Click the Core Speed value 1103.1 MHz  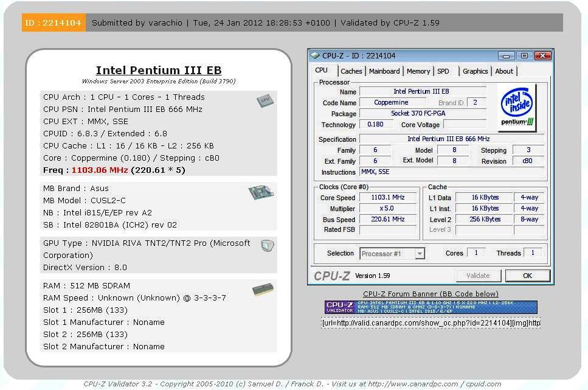[388, 198]
